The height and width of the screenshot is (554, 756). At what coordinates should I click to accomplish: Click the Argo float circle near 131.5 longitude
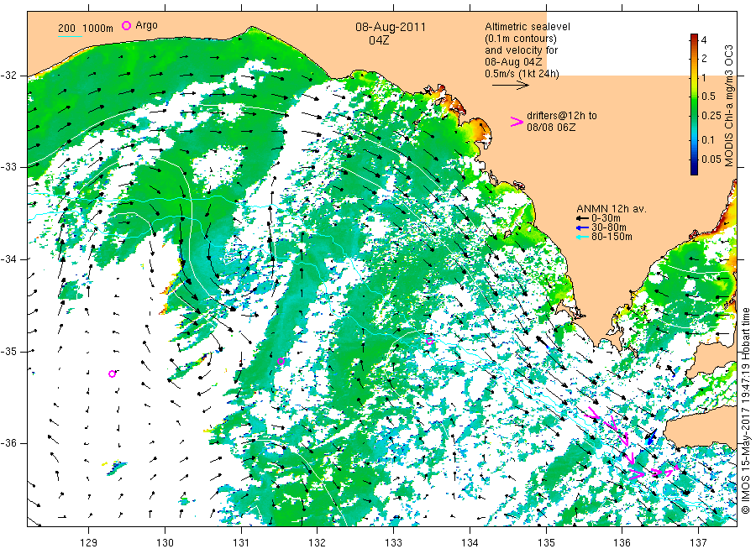pyautogui.click(x=281, y=361)
